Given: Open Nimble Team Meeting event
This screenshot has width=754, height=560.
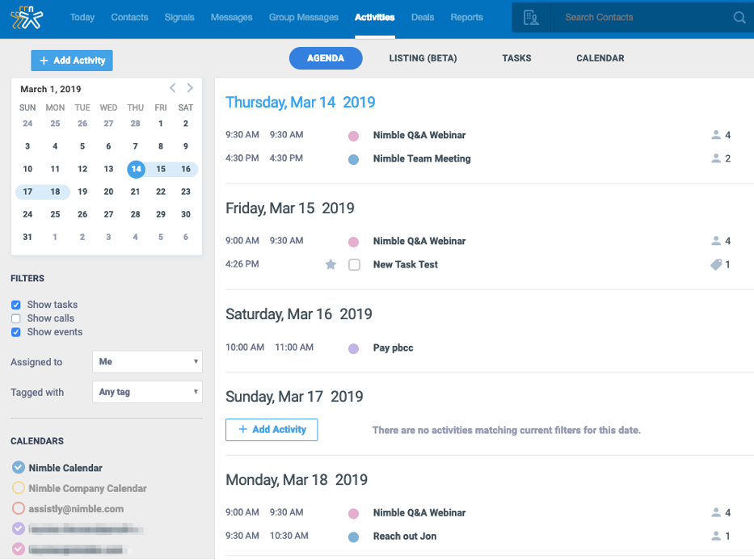Looking at the screenshot, I should (422, 158).
